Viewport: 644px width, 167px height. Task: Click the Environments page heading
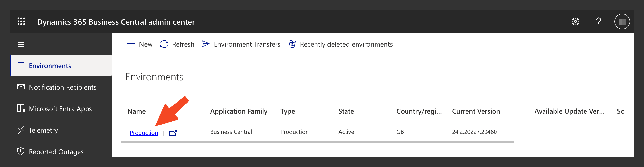(x=154, y=77)
